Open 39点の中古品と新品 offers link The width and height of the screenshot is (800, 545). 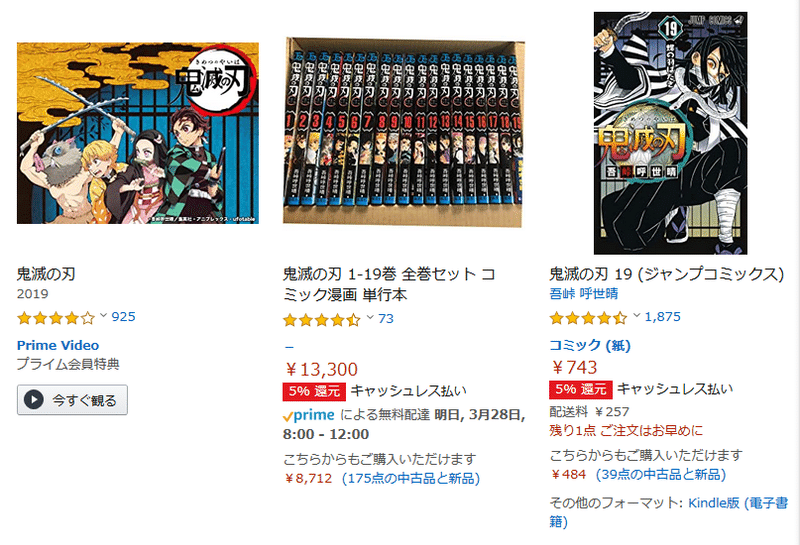pos(661,475)
